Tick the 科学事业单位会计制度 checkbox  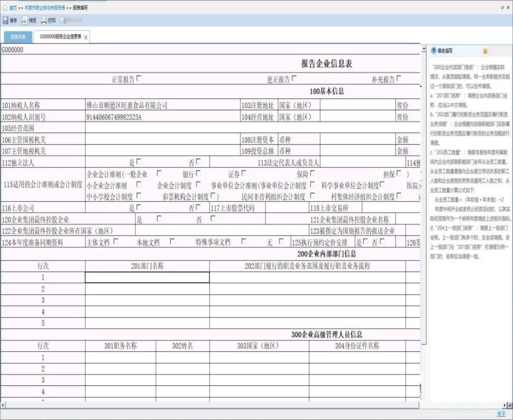click(x=382, y=185)
